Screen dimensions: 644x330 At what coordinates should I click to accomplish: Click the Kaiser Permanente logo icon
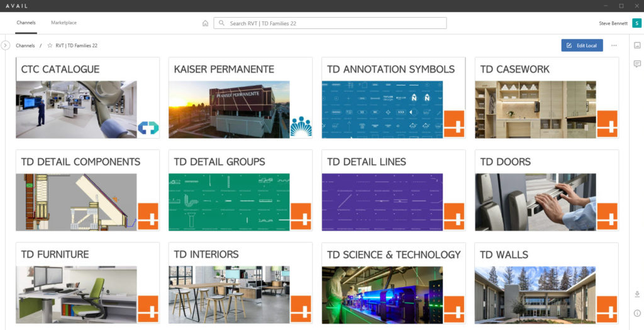[x=301, y=127]
